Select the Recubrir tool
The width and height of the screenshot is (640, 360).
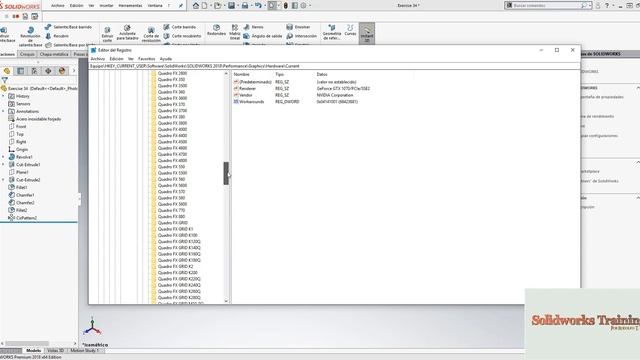[x=57, y=36]
